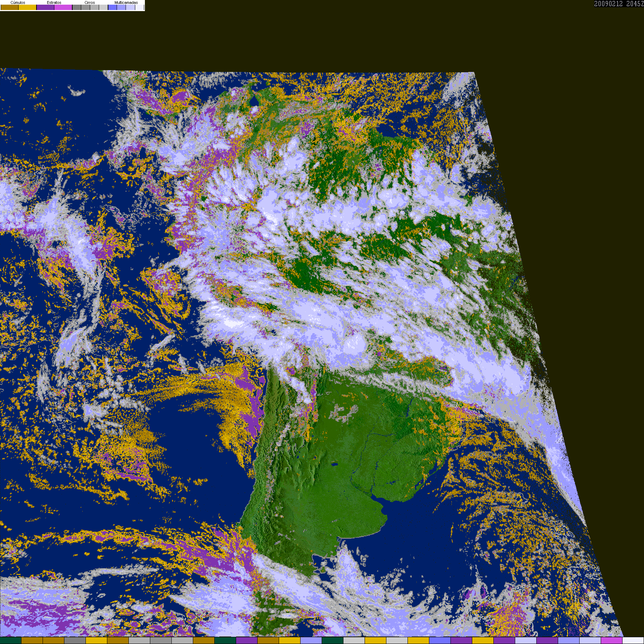Choose the lightest gray Cirros swatch
The width and height of the screenshot is (644, 644).
coord(103,7)
